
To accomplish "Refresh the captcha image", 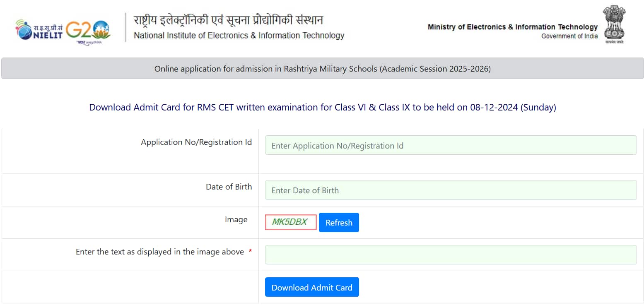I will 339,222.
